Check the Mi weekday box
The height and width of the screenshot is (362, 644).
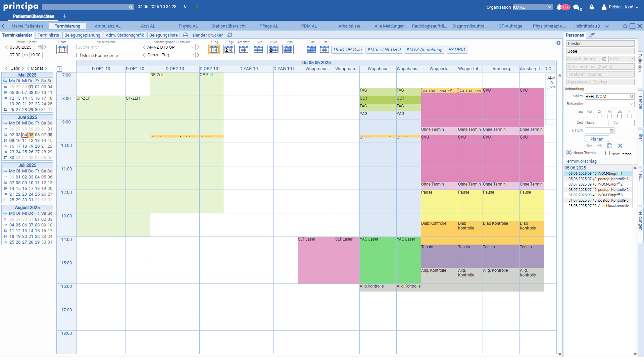click(x=609, y=116)
